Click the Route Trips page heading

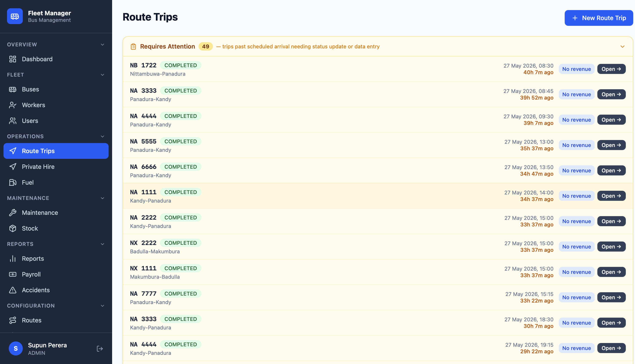click(150, 17)
